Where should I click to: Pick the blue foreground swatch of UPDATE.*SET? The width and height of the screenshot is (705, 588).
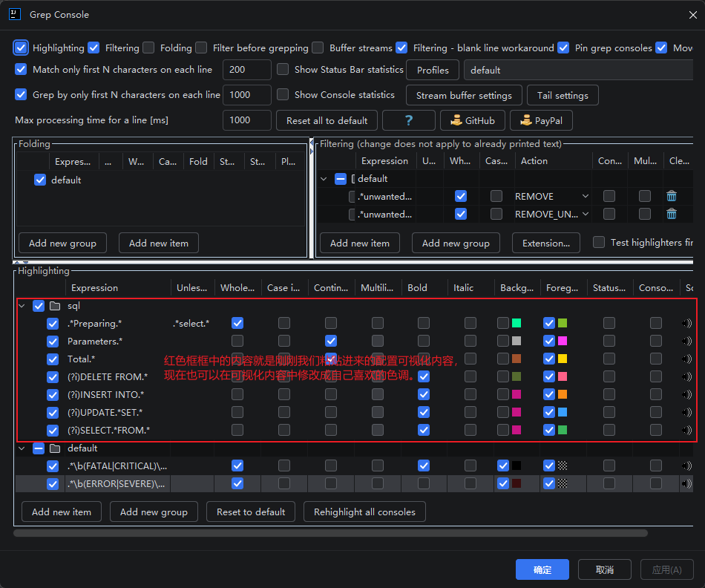click(x=563, y=412)
